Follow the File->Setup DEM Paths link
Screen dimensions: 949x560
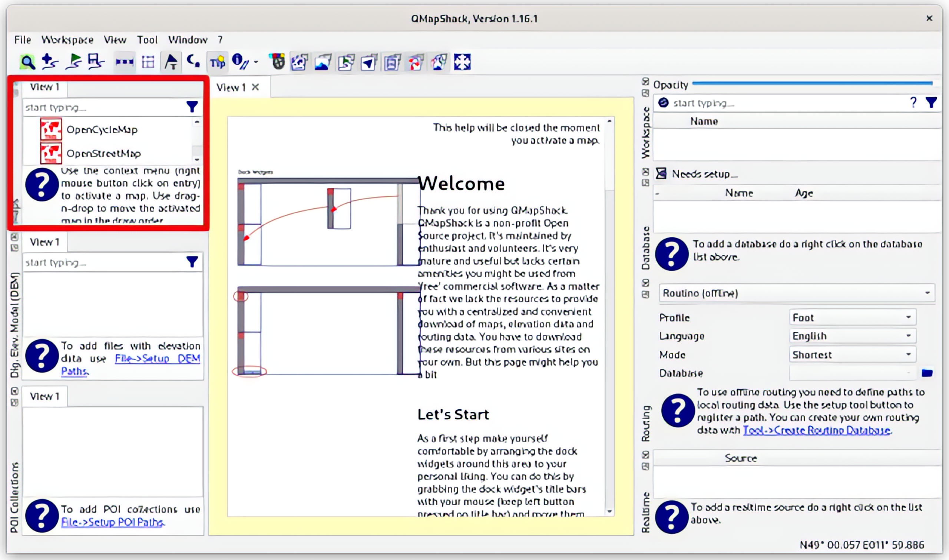coord(130,364)
